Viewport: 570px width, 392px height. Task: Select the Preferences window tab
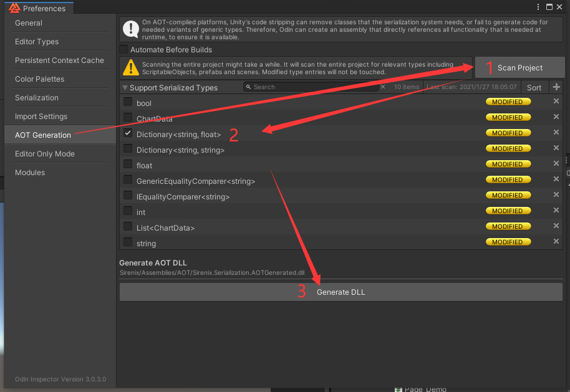coord(39,8)
